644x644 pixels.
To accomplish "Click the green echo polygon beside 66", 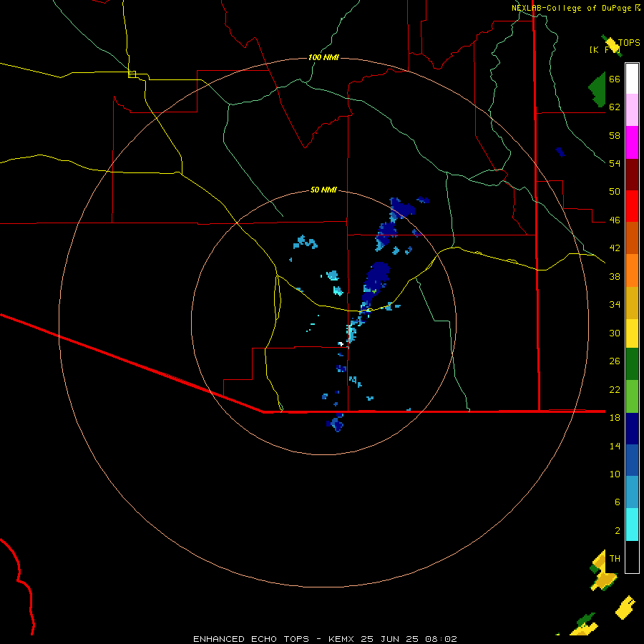I will click(x=598, y=89).
